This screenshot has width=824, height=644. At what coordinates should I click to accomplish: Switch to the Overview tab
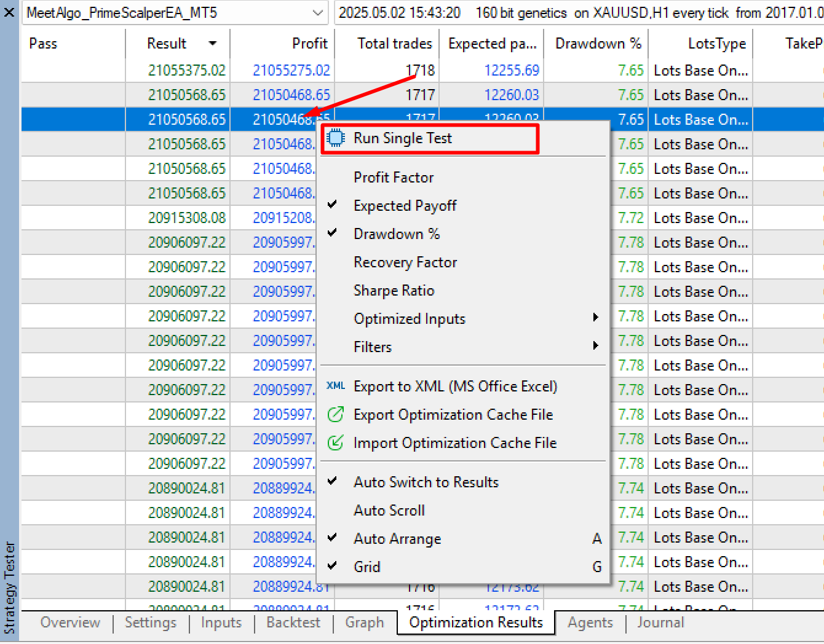click(70, 622)
